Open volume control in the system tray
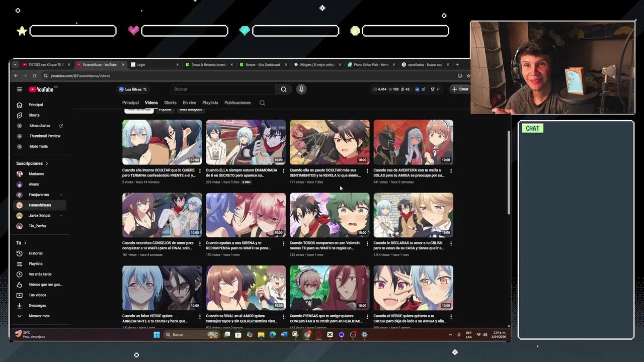644x362 pixels. click(x=487, y=335)
